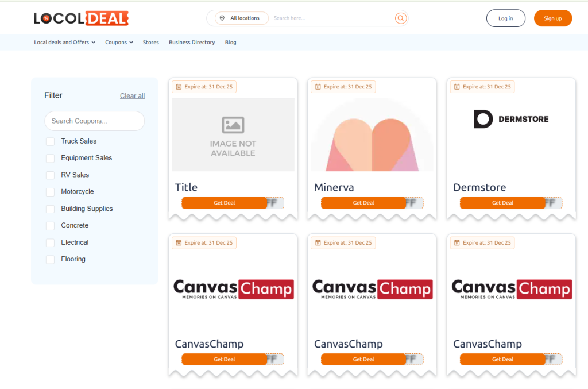Click the orange search magnifier icon

point(400,18)
